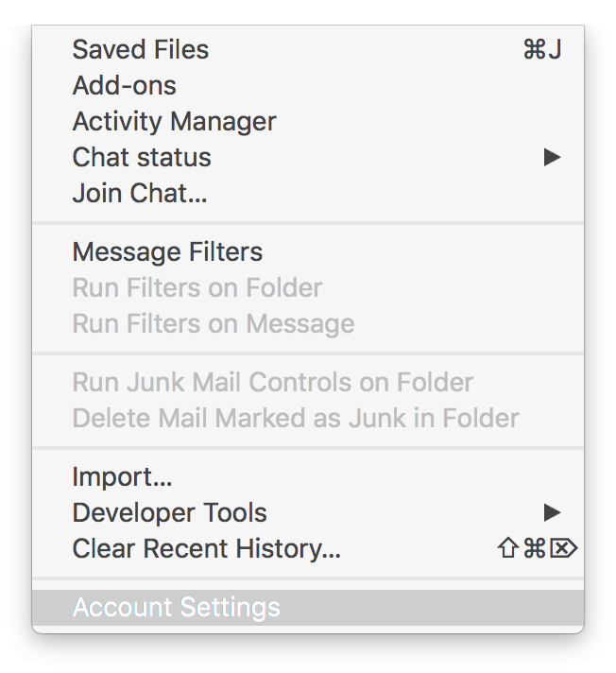616x673 pixels.
Task: Open the Import… dialog entry
Action: click(308, 476)
